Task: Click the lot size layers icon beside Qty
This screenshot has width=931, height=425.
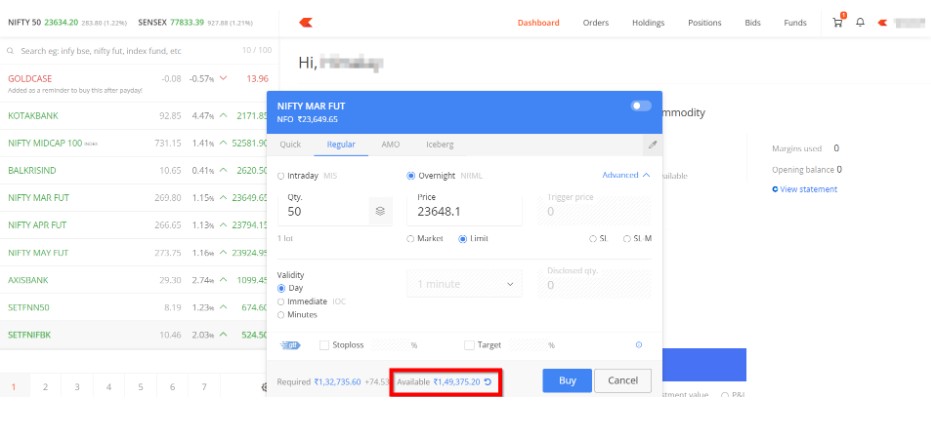Action: click(x=379, y=211)
